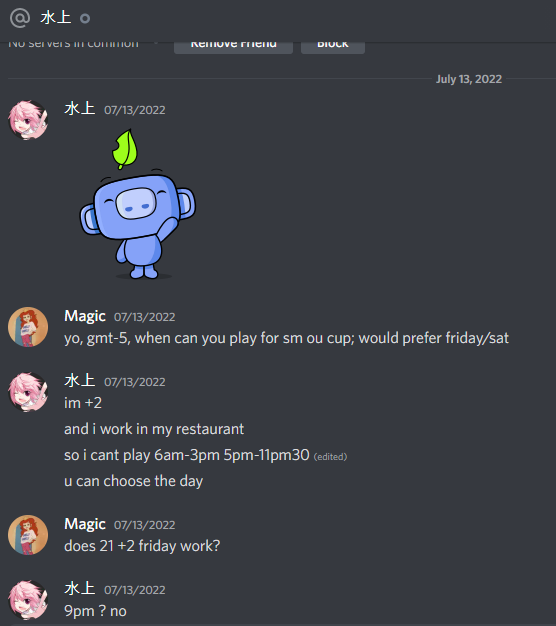Click the 水上 name in the header
Image resolution: width=556 pixels, height=626 pixels.
[55, 18]
